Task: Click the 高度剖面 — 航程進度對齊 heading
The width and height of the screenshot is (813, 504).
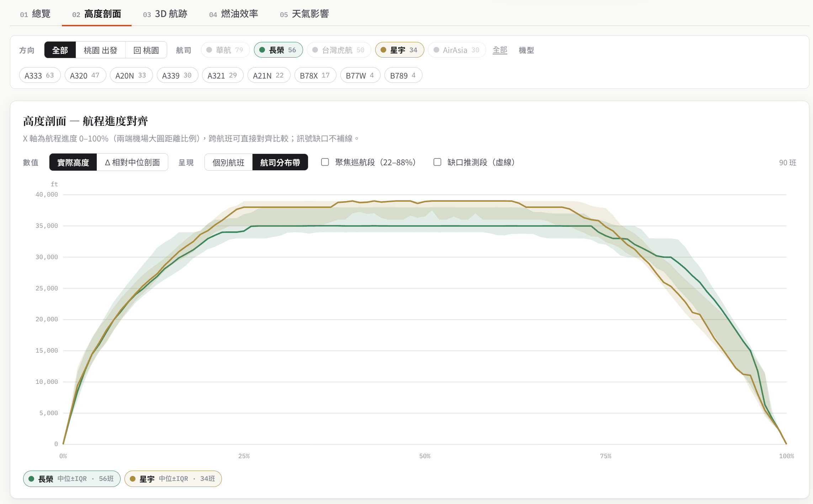Action: pos(85,121)
